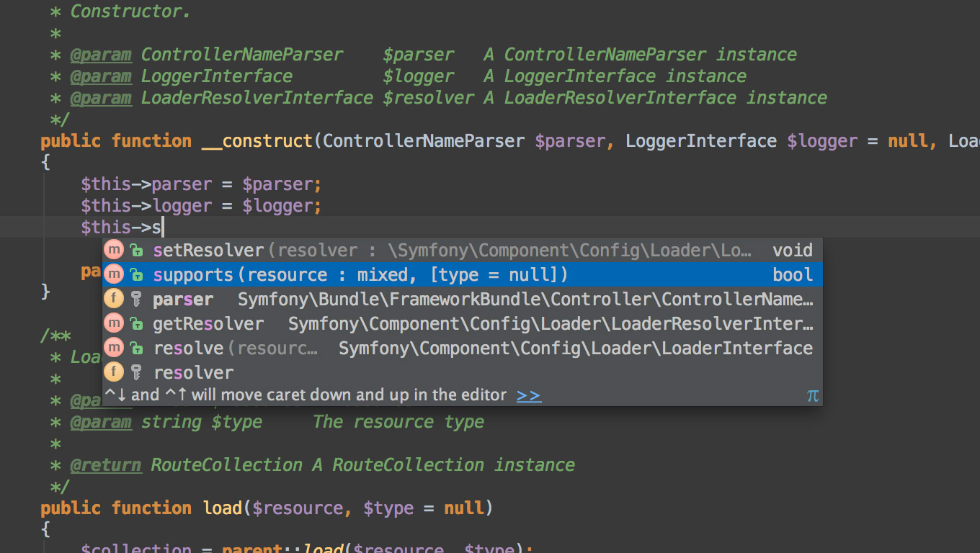Click the green lock icon on supports row
Screen dimensions: 980x553
coord(136,275)
